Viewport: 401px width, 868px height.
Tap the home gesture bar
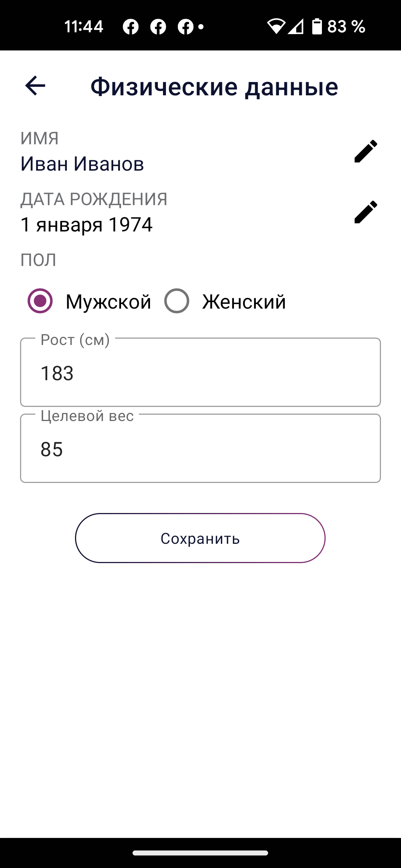point(200,853)
